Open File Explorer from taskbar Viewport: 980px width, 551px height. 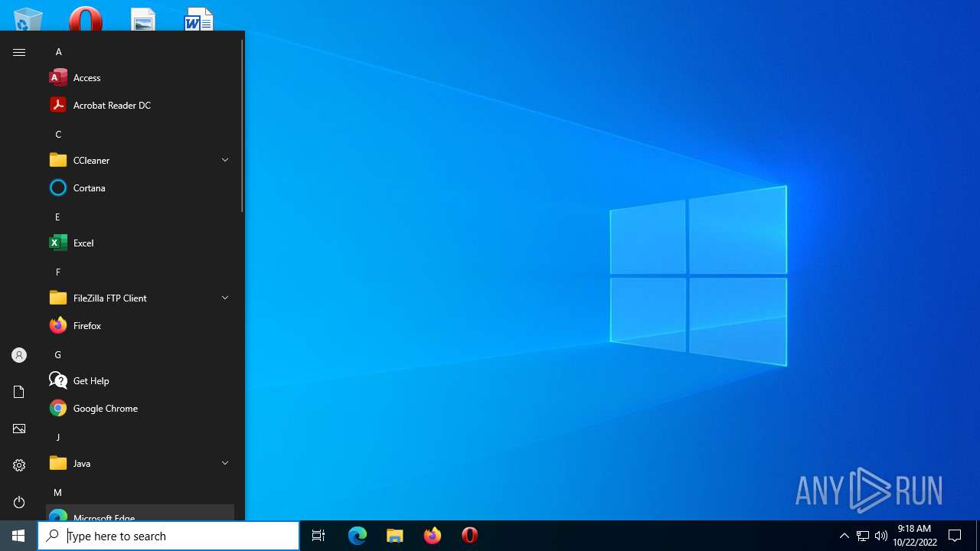[395, 536]
